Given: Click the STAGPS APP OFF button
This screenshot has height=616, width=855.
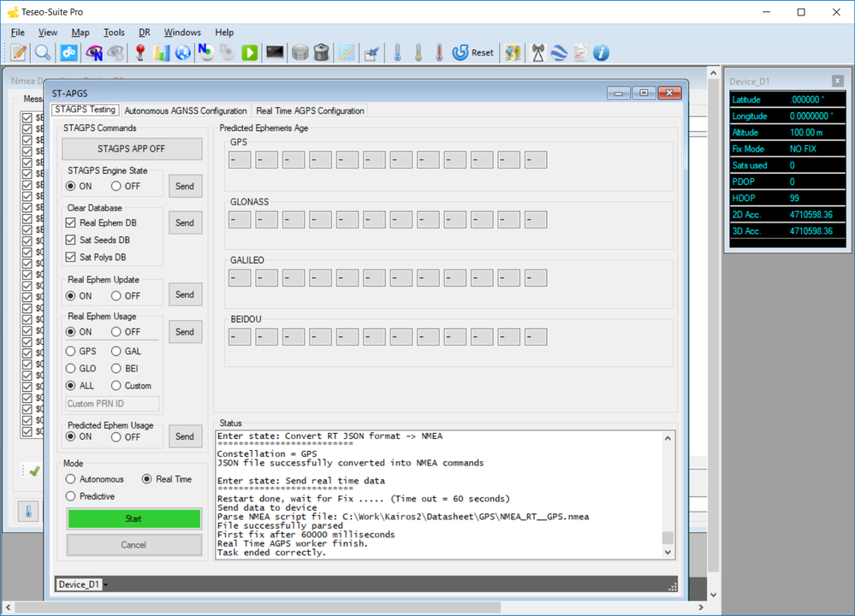Looking at the screenshot, I should (x=132, y=149).
